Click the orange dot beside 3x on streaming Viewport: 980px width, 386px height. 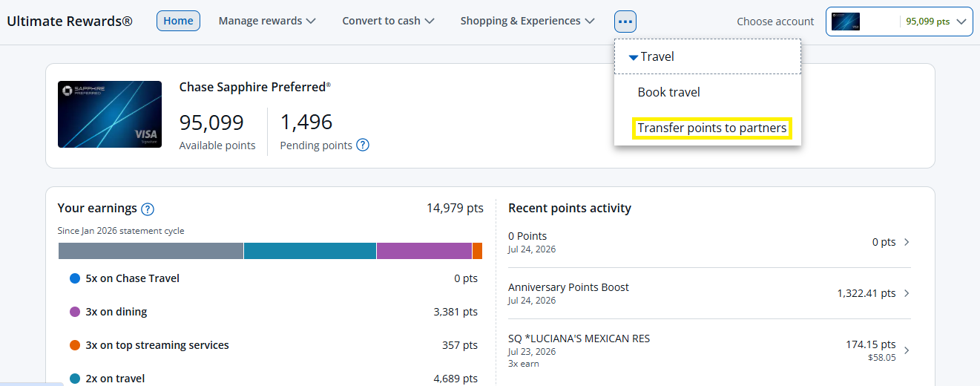point(75,345)
